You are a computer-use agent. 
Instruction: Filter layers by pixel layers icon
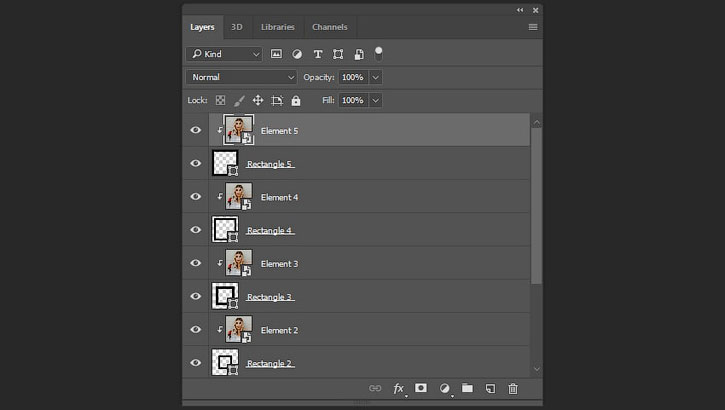(276, 54)
